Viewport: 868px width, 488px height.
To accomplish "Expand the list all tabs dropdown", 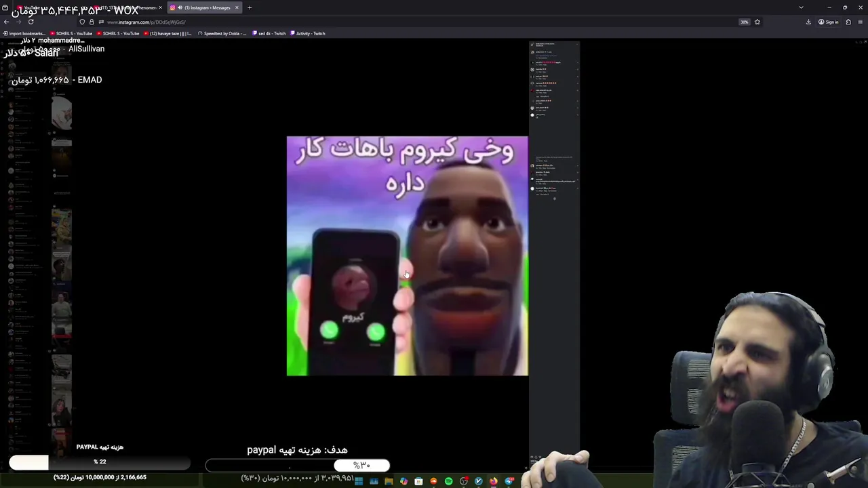I will coord(801,7).
